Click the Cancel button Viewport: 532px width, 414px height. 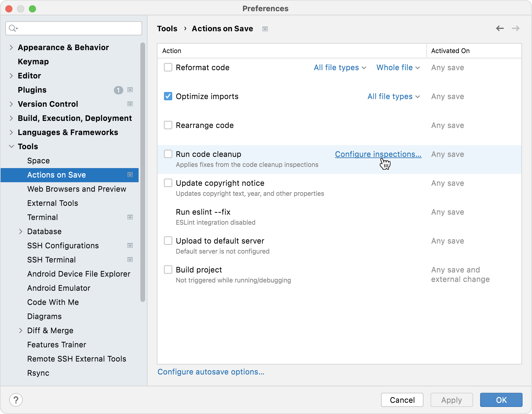click(402, 400)
